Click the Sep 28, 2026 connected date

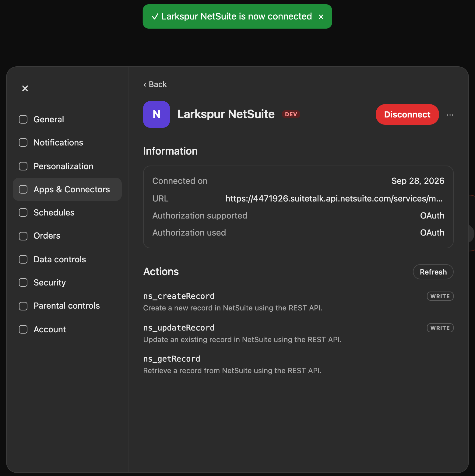click(x=418, y=181)
